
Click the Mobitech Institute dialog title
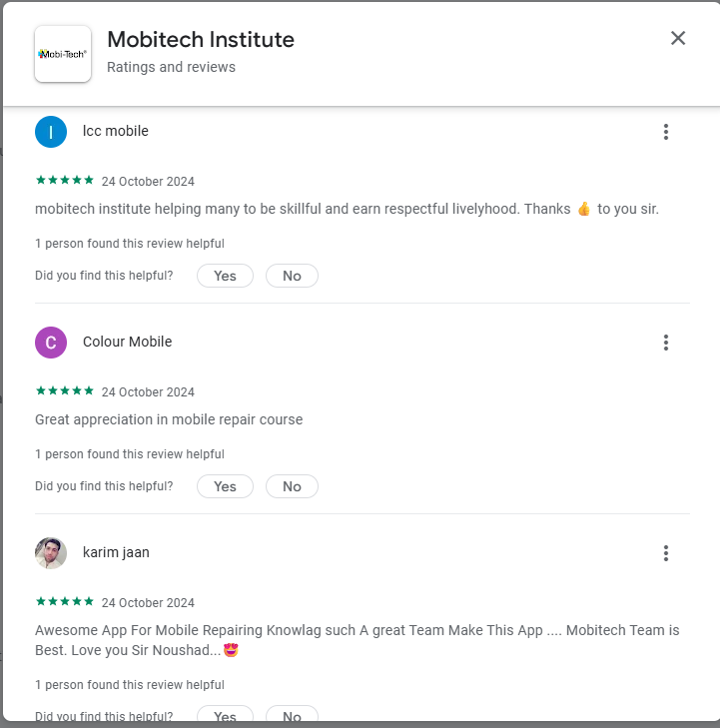(x=201, y=40)
